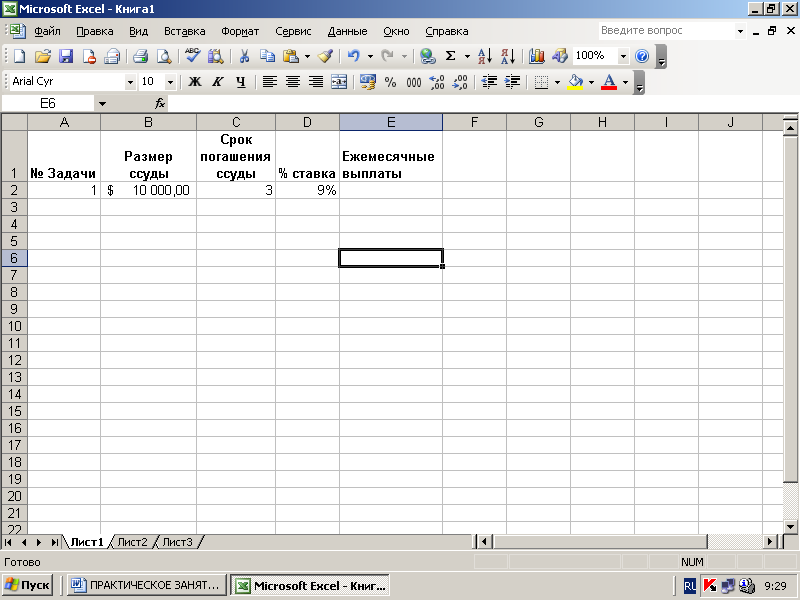Screen dimensions: 800x600
Task: Open the Формат menu
Action: click(240, 31)
